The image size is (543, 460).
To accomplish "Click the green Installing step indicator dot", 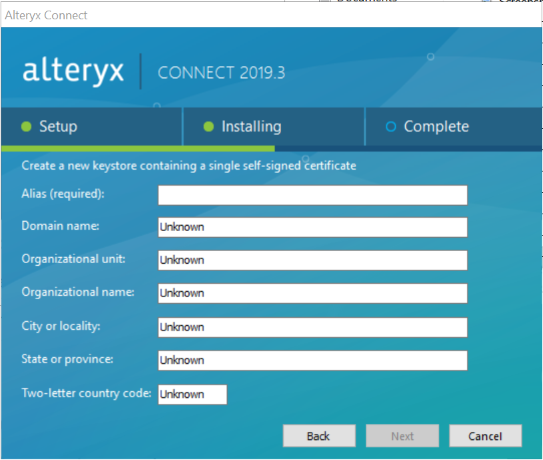I will (209, 127).
